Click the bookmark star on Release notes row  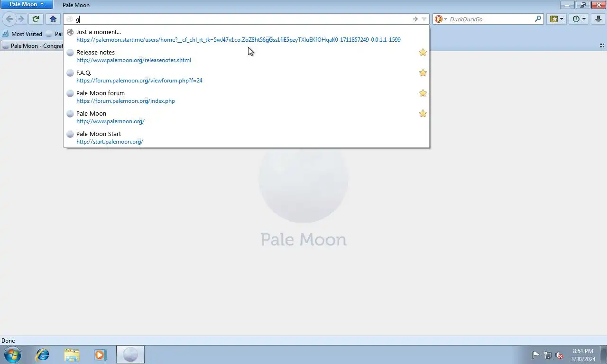[423, 52]
